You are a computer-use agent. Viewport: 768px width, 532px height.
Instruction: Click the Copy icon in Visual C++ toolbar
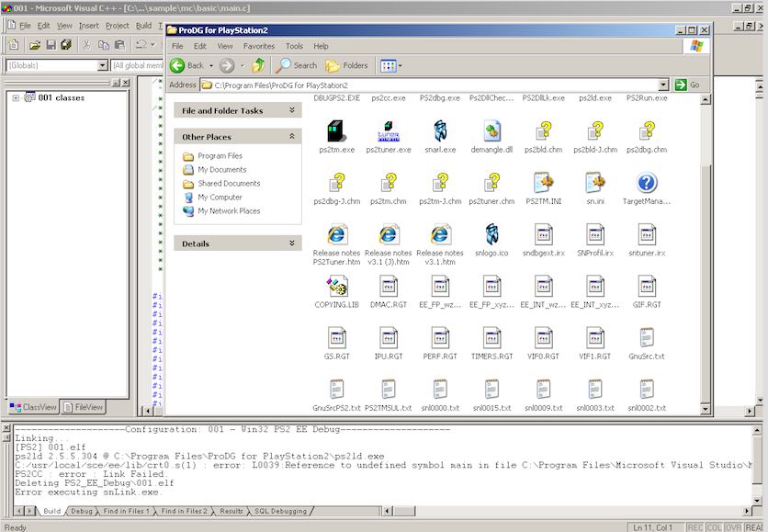pyautogui.click(x=103, y=45)
